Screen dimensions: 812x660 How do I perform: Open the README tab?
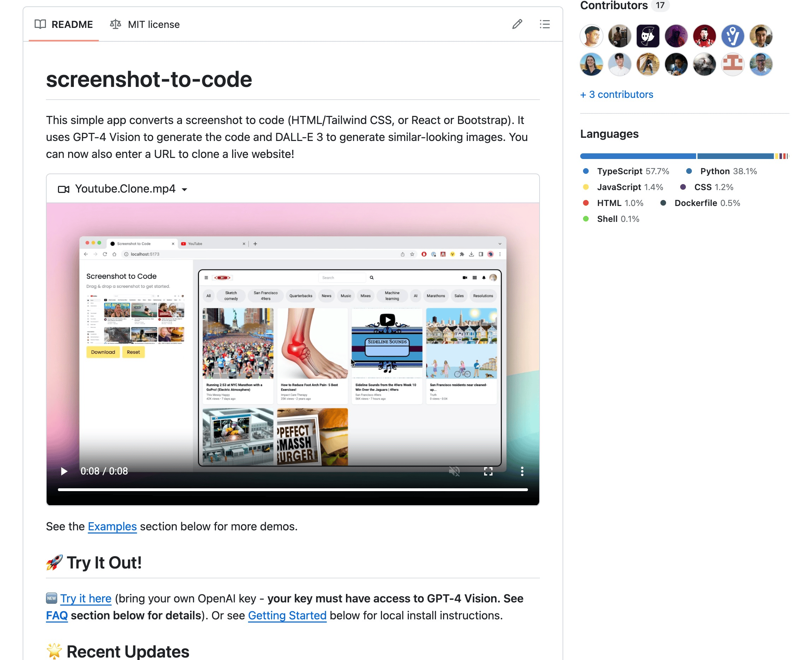click(64, 24)
